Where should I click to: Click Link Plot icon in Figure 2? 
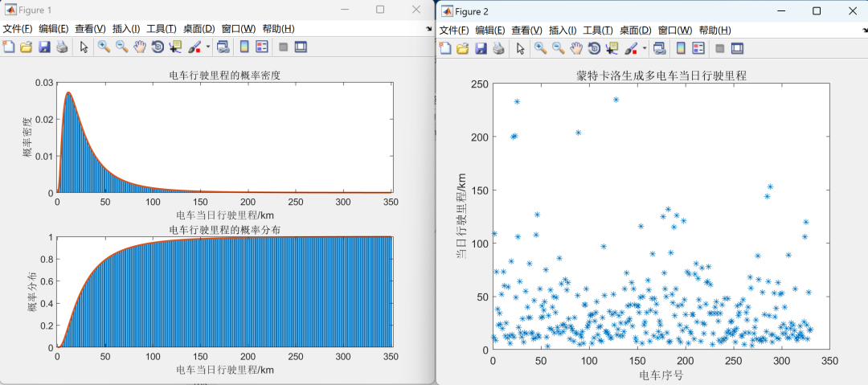[659, 49]
